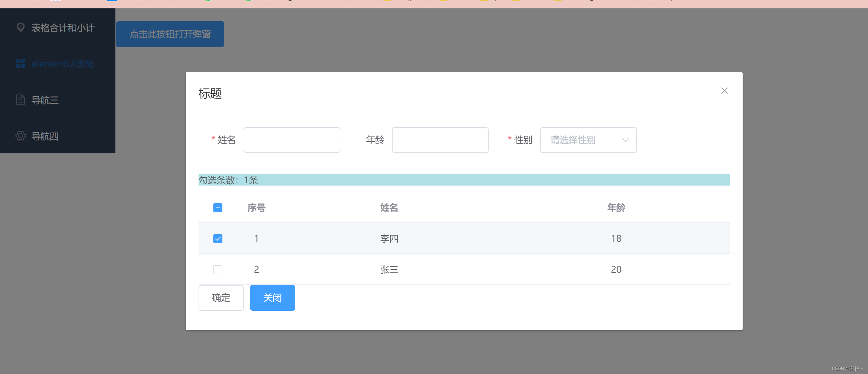Image resolution: width=868 pixels, height=374 pixels.
Task: Focus the 姓名 input field
Action: (x=292, y=140)
